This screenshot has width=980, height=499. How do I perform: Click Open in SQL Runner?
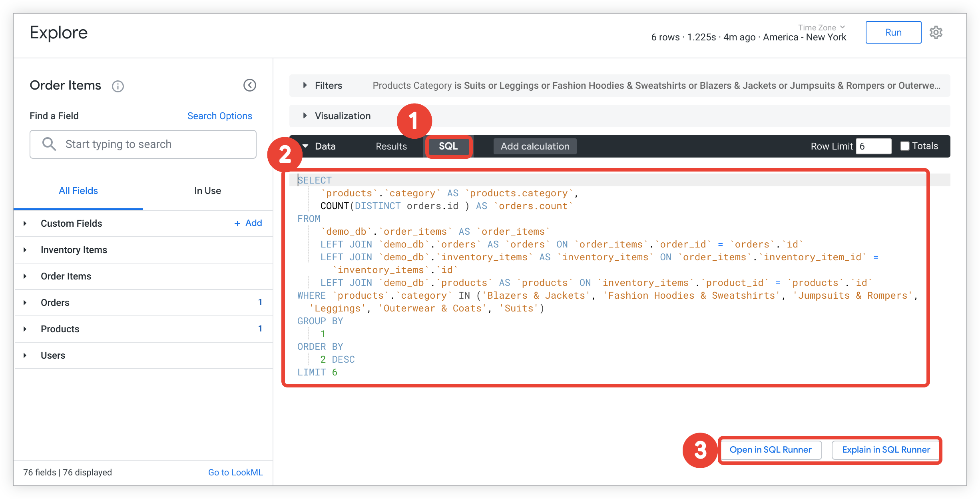[x=770, y=450]
